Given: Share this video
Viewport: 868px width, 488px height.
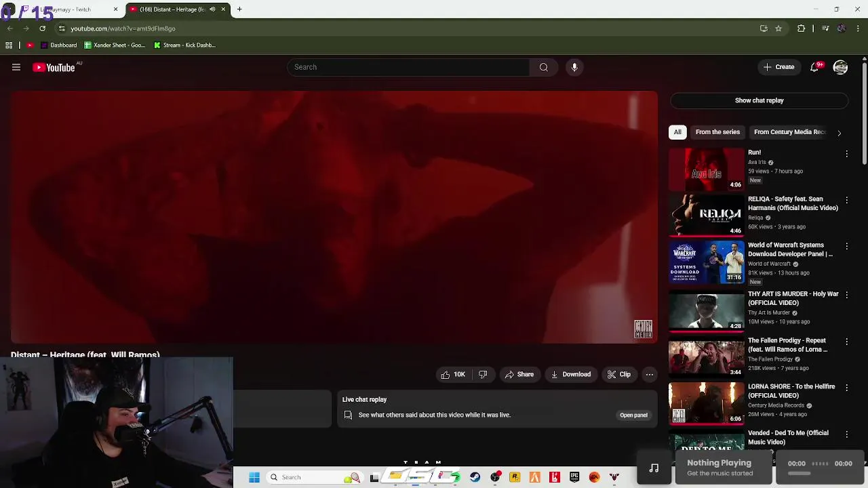Looking at the screenshot, I should pyautogui.click(x=519, y=374).
